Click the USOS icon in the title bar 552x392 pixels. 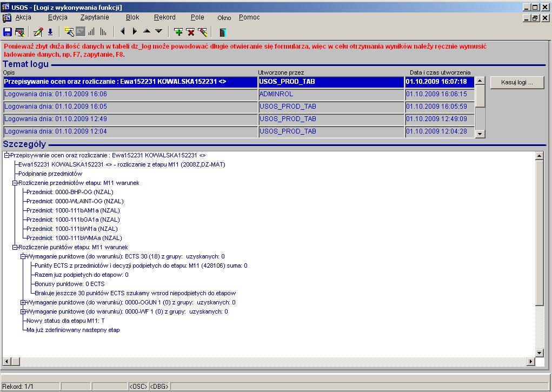coord(5,7)
